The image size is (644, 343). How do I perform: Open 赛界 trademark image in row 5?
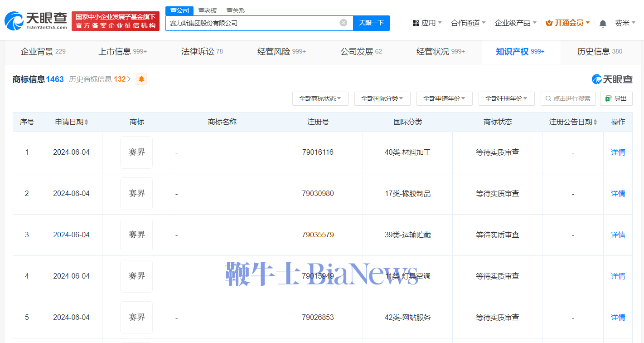(136, 318)
